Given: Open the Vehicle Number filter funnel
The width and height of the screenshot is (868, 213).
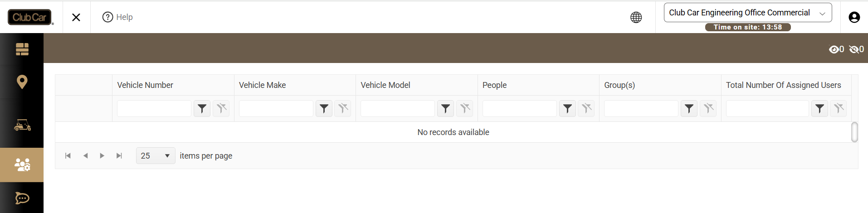Looking at the screenshot, I should pos(202,109).
